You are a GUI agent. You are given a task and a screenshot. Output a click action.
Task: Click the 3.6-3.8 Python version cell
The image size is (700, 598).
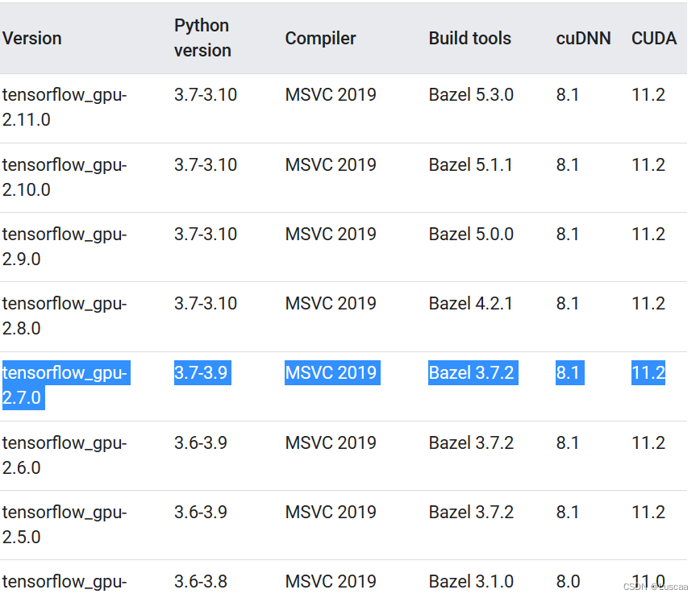point(201,581)
